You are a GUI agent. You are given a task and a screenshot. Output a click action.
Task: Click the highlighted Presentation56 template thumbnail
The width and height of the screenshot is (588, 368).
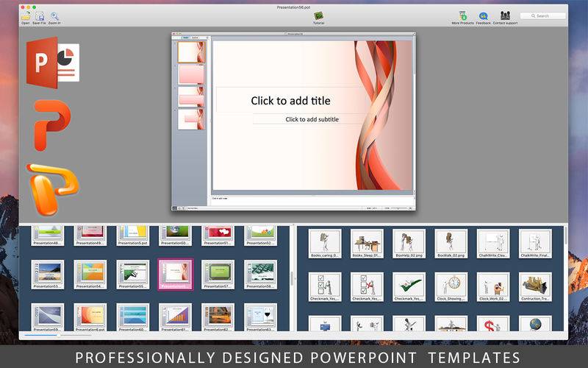pyautogui.click(x=176, y=275)
